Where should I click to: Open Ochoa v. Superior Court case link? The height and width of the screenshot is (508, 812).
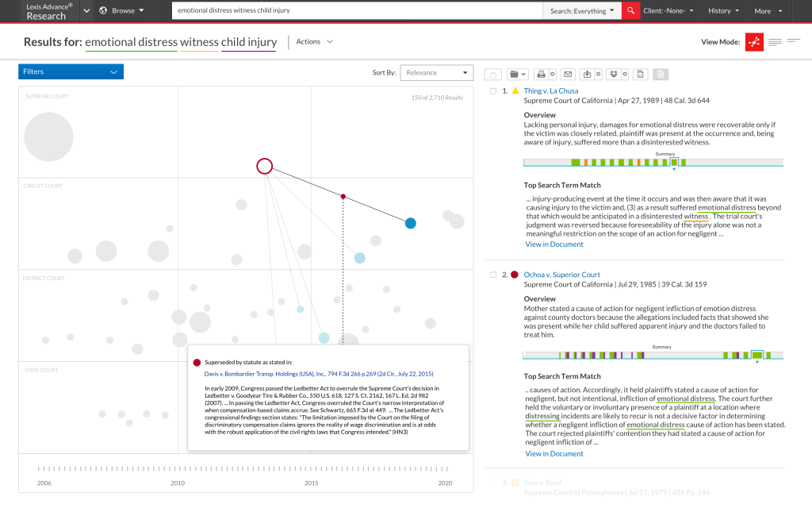[562, 275]
